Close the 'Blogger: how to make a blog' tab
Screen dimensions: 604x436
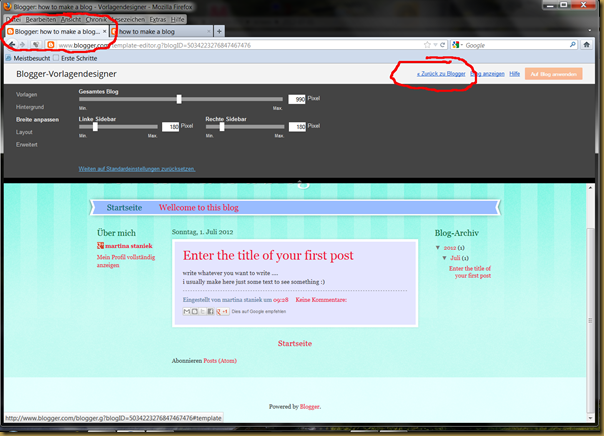(x=104, y=31)
